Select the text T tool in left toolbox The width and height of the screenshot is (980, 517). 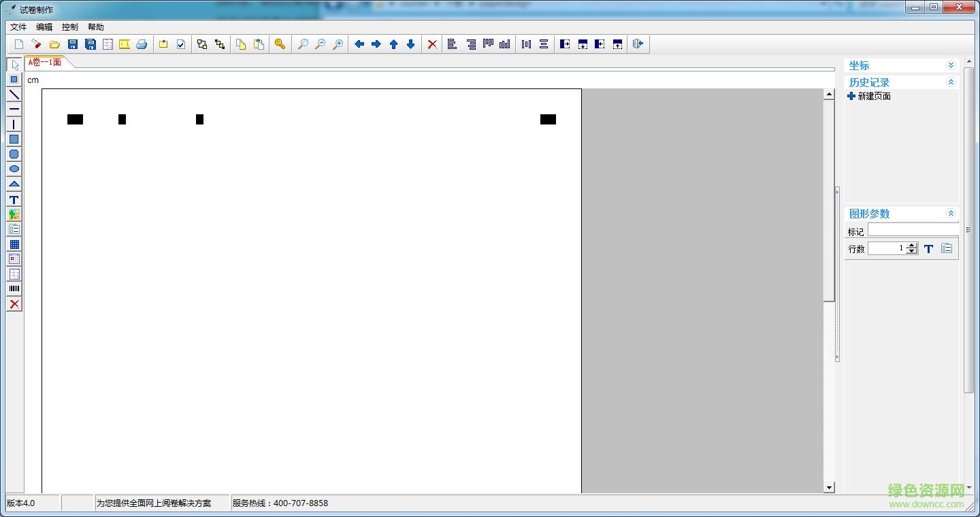point(14,199)
